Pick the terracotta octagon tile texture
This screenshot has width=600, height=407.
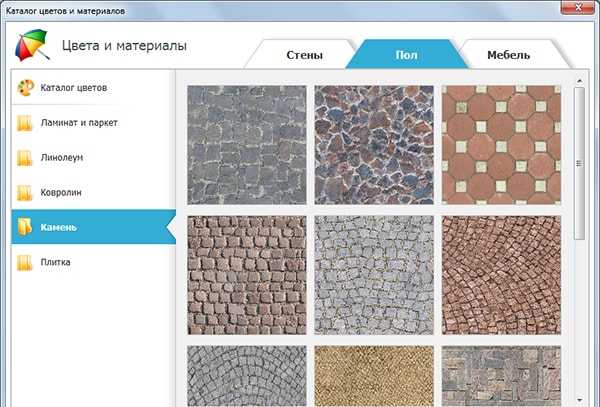click(500, 140)
